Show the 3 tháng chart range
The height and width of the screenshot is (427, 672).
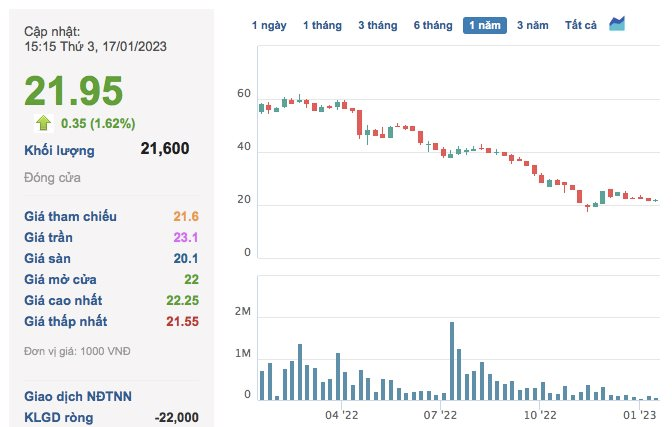tap(378, 25)
